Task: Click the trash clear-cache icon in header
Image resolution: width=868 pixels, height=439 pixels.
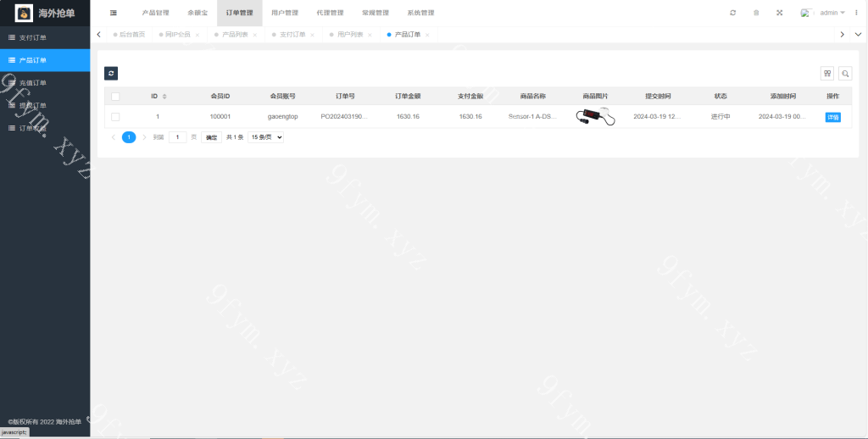Action: pos(756,13)
